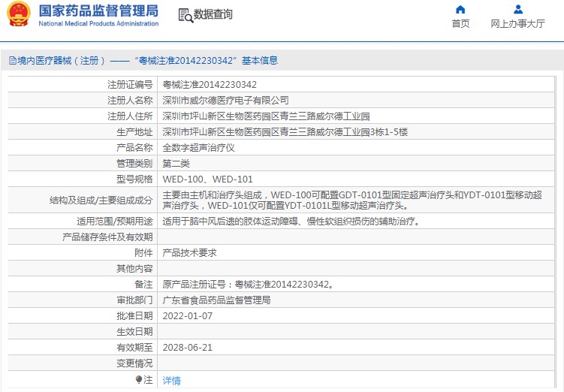
Task: Click intended use text 适用于脑中风后遗的肢体运动障碍
Action: coord(291,222)
